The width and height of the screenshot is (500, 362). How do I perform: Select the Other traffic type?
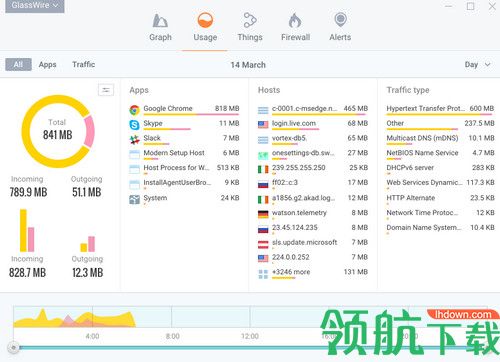click(x=395, y=123)
